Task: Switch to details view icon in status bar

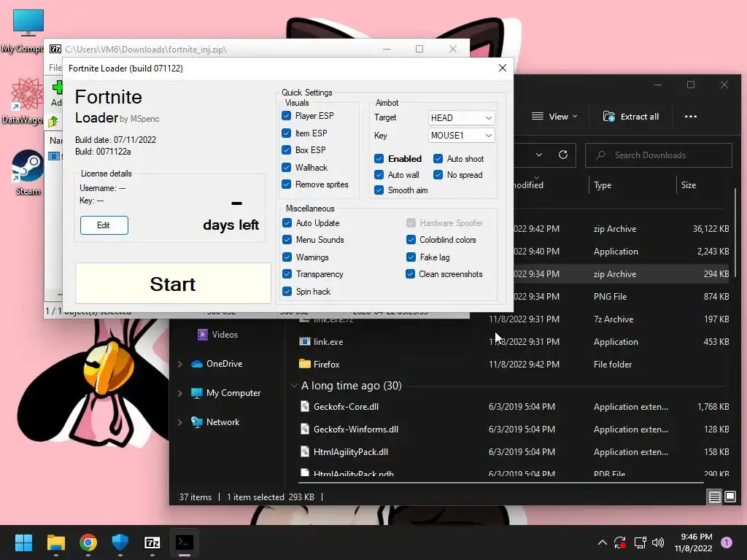Action: (x=715, y=497)
